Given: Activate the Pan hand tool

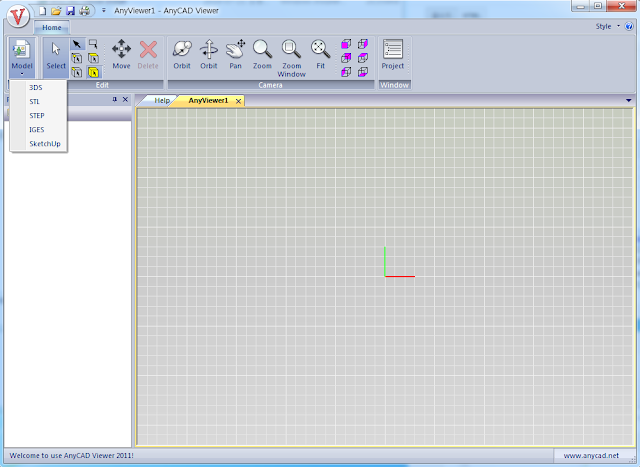Looking at the screenshot, I should pos(236,54).
